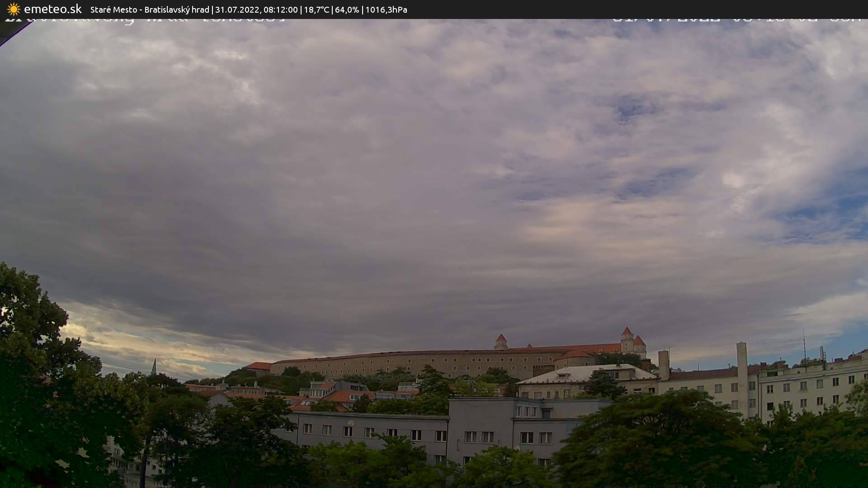The image size is (868, 488).
Task: Click the 18,7°C temperature reading
Action: (316, 9)
